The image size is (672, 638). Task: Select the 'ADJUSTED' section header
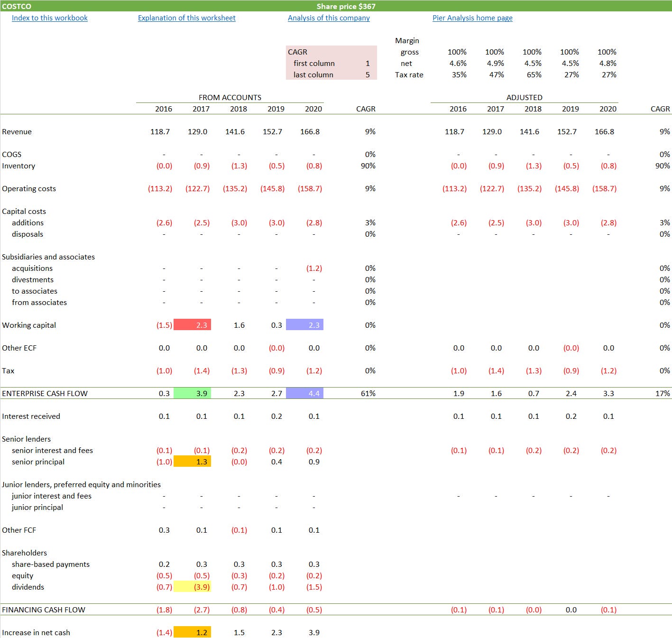525,97
